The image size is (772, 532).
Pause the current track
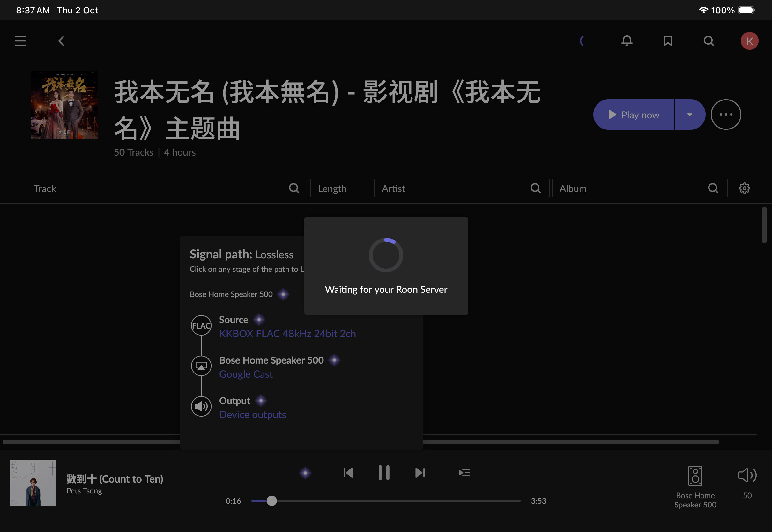click(384, 473)
